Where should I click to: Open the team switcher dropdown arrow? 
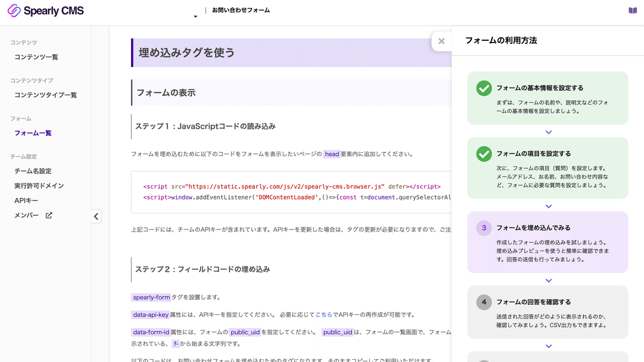pyautogui.click(x=195, y=17)
